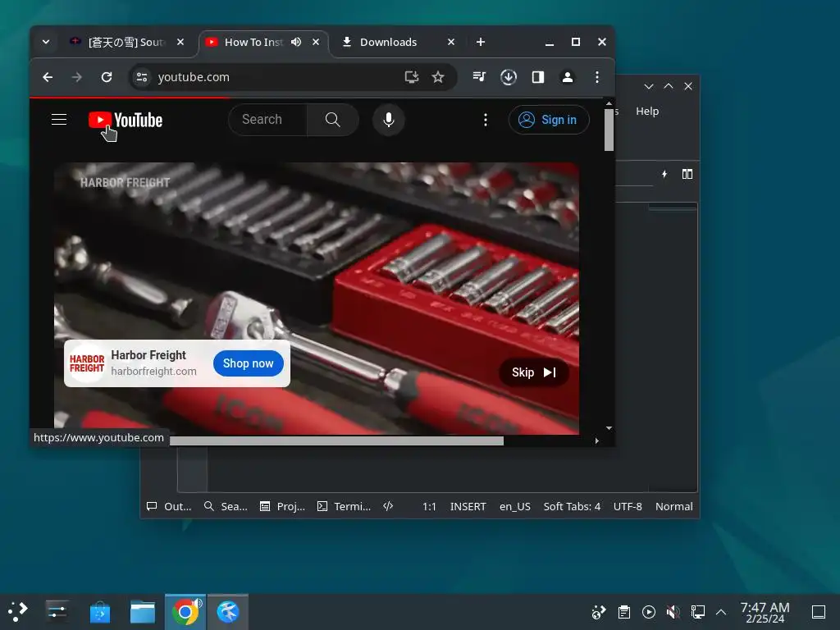840x630 pixels.
Task: Focus the YouTube Search field
Action: click(x=268, y=120)
